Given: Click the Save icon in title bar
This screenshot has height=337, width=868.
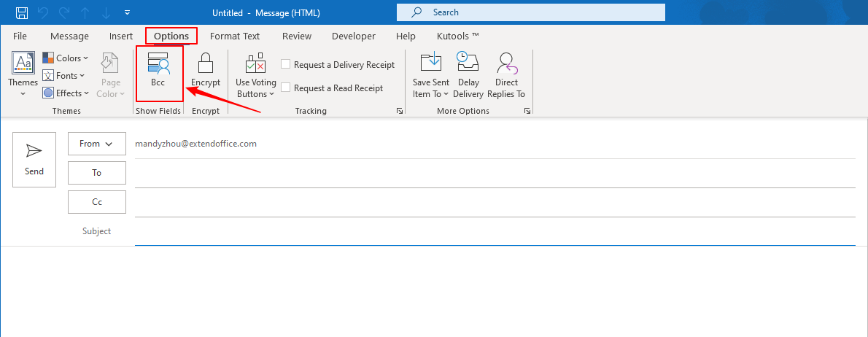Looking at the screenshot, I should [22, 12].
